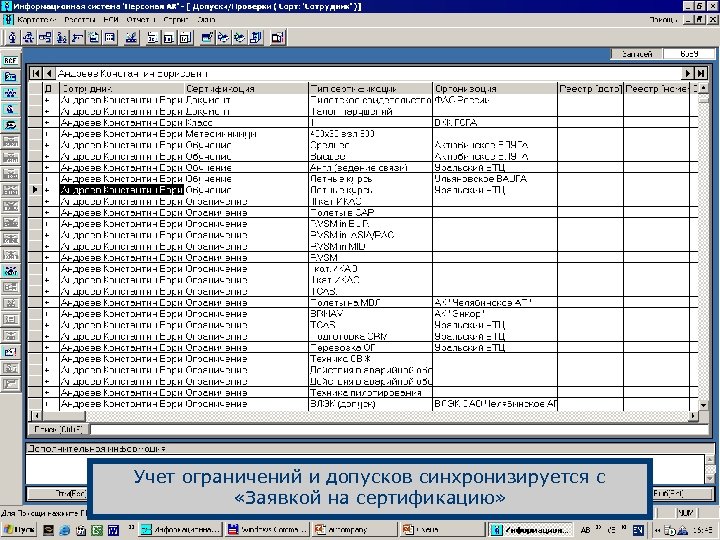Go to the previous record

49,73
